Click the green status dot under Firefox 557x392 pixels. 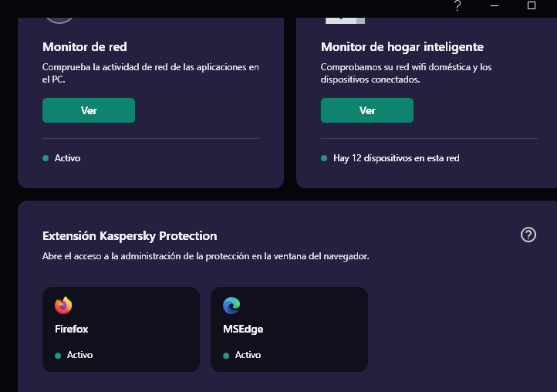pyautogui.click(x=58, y=356)
